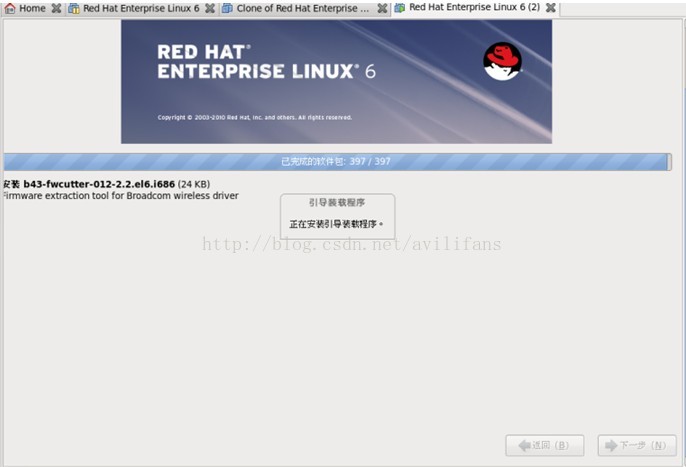This screenshot has height=467, width=686.
Task: Switch to the Home tab
Action: [32, 8]
